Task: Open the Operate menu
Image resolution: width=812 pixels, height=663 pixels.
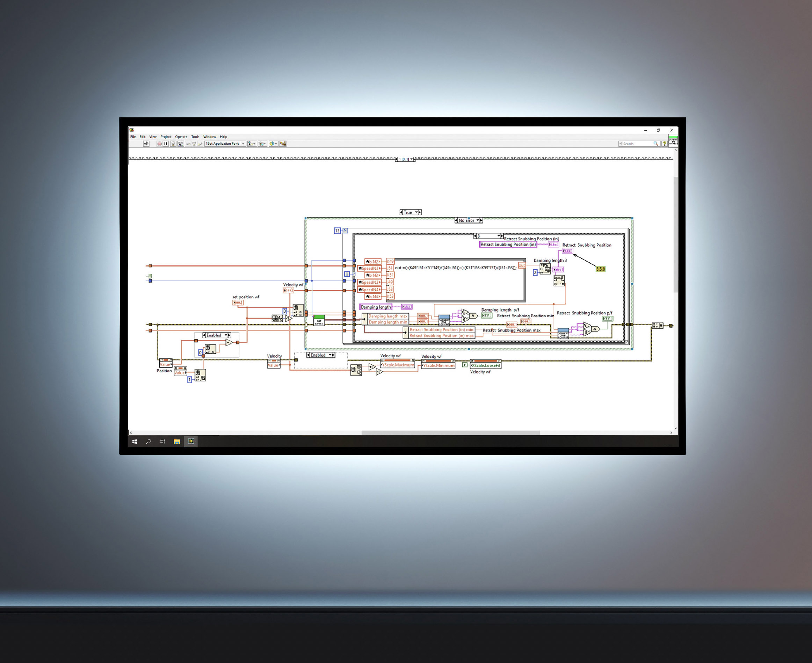Action: pyautogui.click(x=181, y=137)
